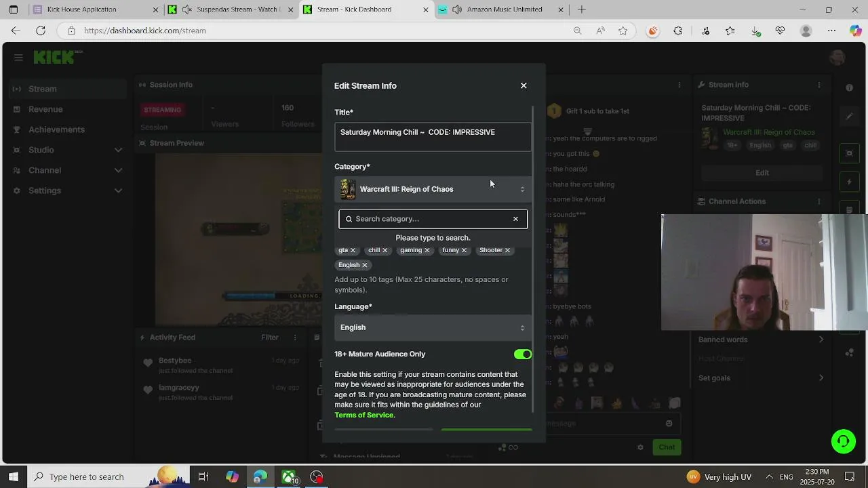
Task: Click the Filter button in Activity Feed
Action: pos(270,338)
